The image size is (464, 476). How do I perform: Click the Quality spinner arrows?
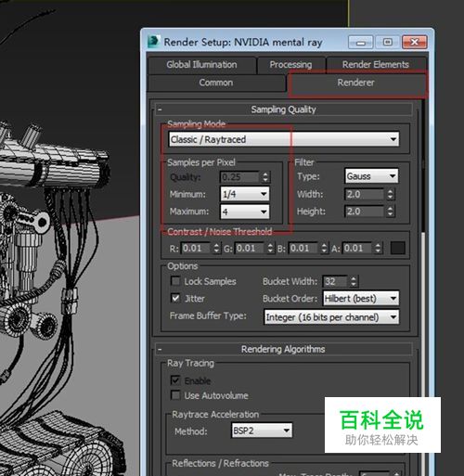265,177
